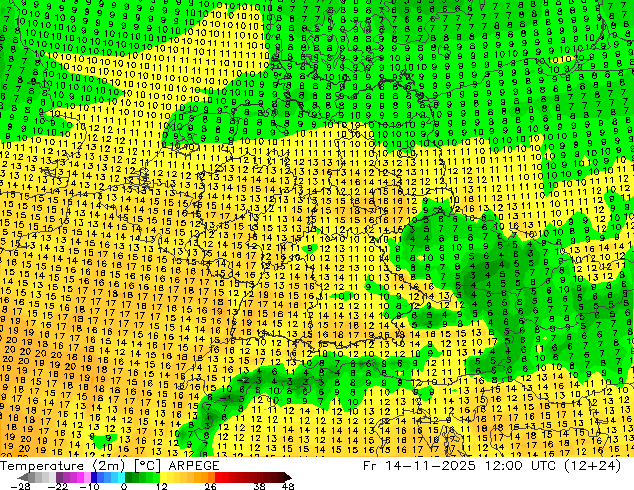Click the legend label "-22"
634x490 pixels.
coord(58,486)
